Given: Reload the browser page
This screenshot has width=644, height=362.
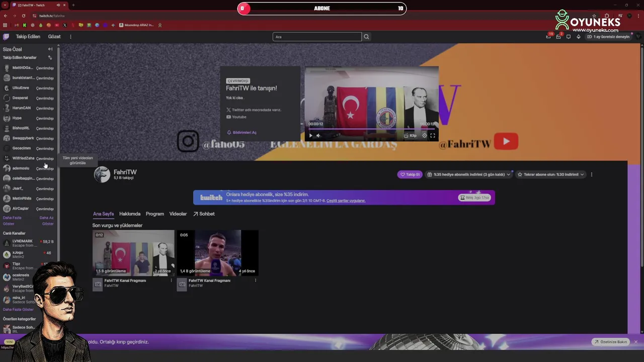Looking at the screenshot, I should point(23,16).
